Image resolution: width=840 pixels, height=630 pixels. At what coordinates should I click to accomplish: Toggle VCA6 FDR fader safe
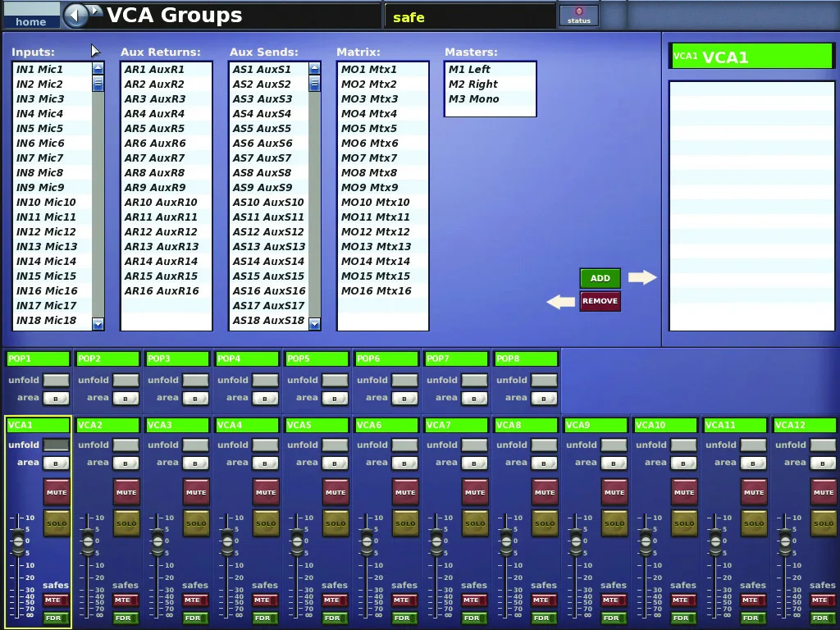[x=404, y=619]
